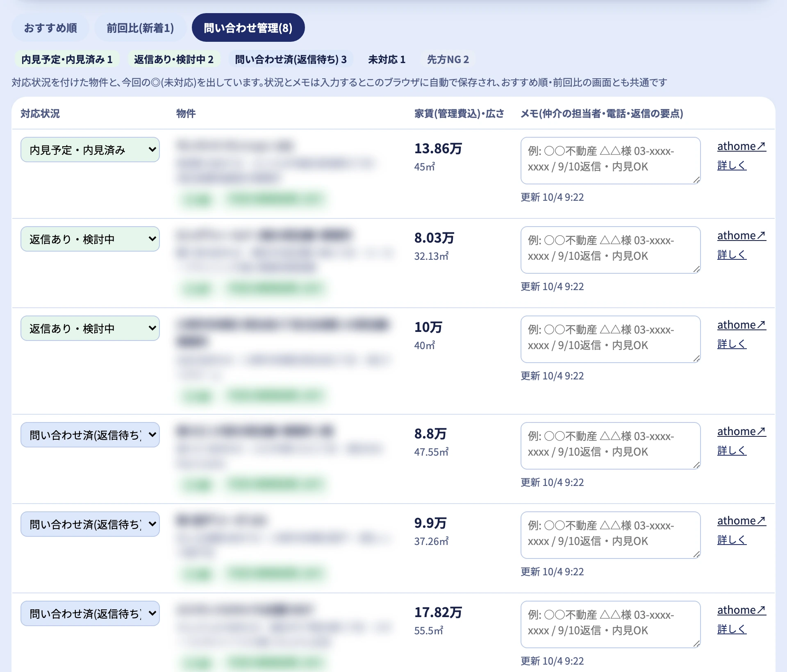Select the 問い合わせ管理(8) tab

(248, 28)
